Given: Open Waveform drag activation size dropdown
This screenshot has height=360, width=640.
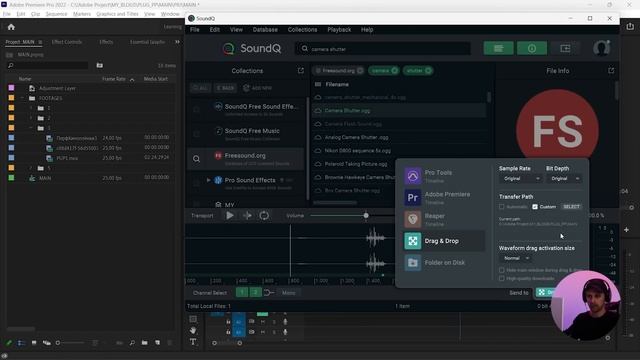Looking at the screenshot, I should pos(516,258).
